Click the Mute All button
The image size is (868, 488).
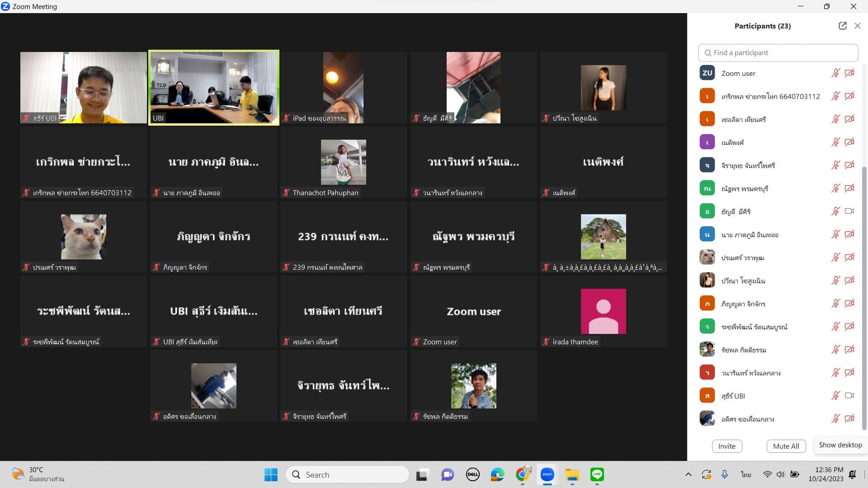tap(786, 446)
